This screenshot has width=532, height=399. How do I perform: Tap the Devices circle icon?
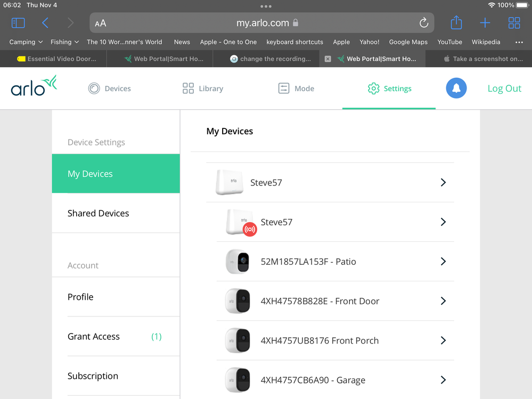click(x=94, y=88)
